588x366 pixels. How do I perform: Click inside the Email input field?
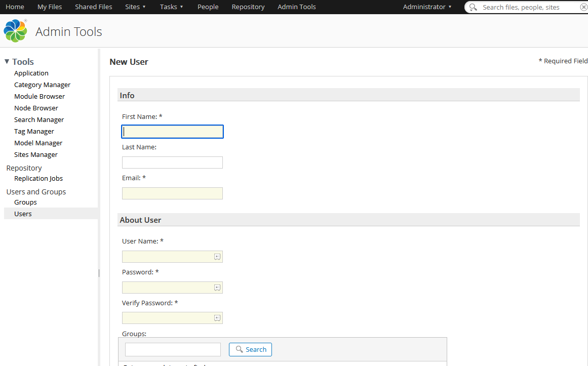coord(172,193)
